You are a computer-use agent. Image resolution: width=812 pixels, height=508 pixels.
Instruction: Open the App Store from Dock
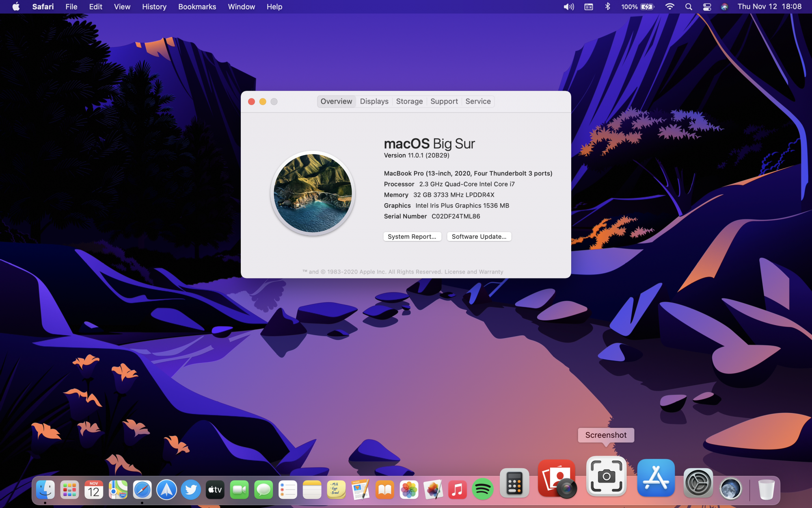656,478
